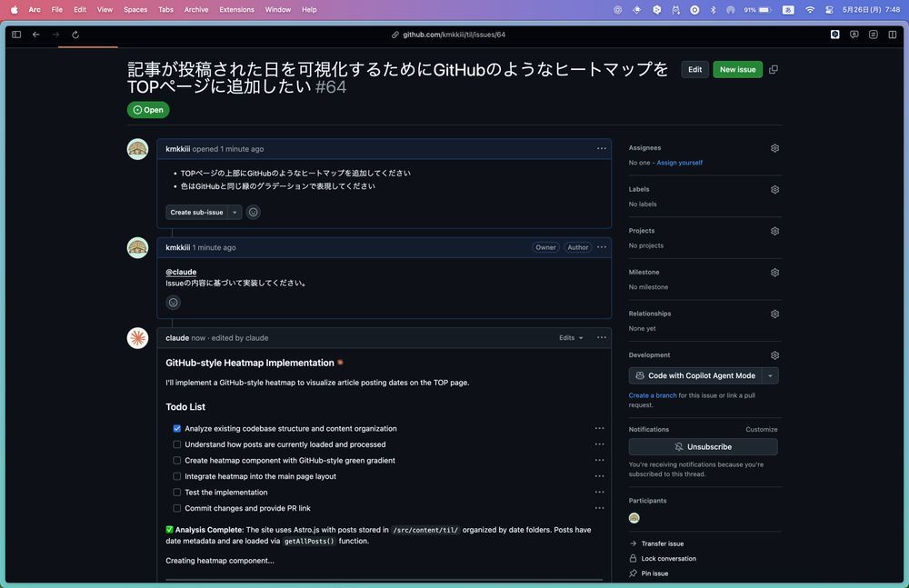
Task: Expand the Create sub-issue dropdown arrow
Action: (235, 213)
